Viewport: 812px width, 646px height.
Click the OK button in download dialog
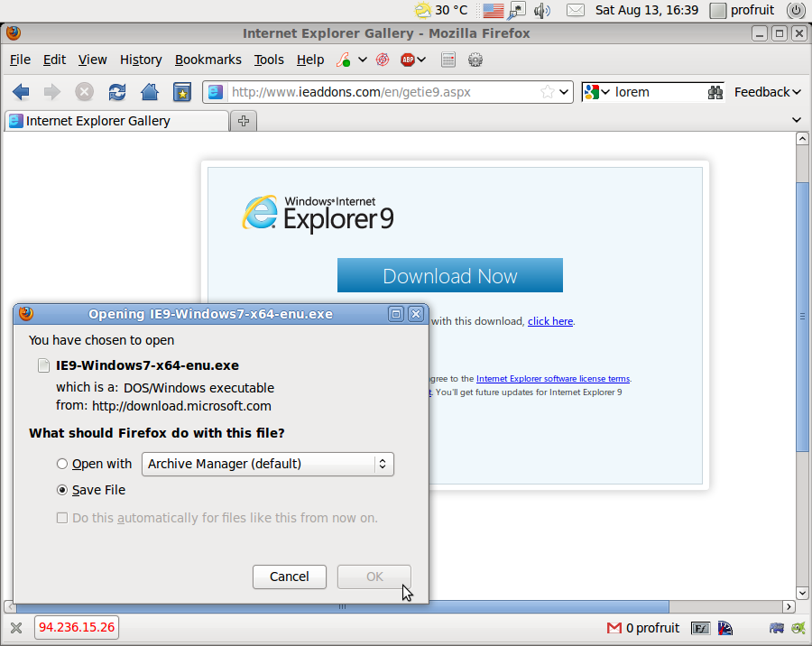point(374,577)
